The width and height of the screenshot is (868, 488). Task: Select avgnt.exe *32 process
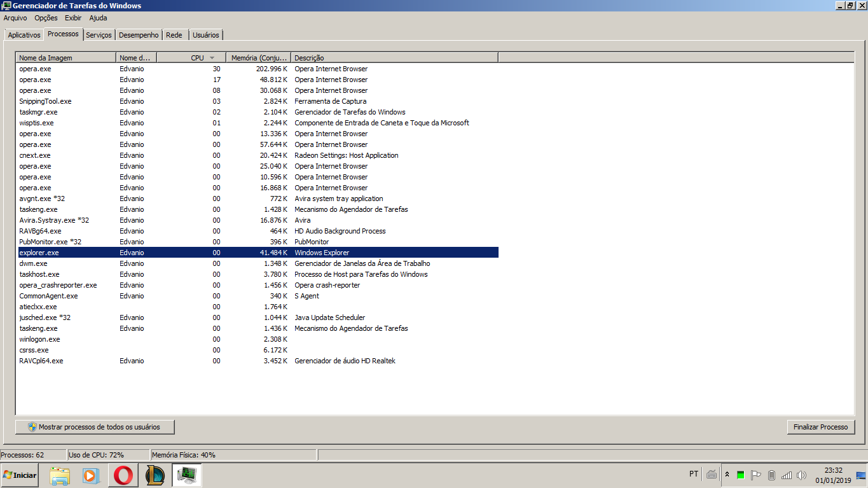coord(257,199)
